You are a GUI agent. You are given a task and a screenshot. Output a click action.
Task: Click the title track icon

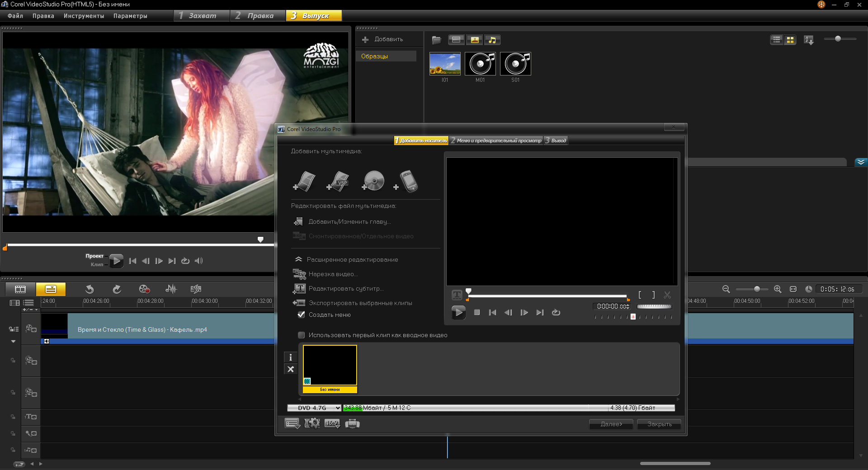click(31, 417)
